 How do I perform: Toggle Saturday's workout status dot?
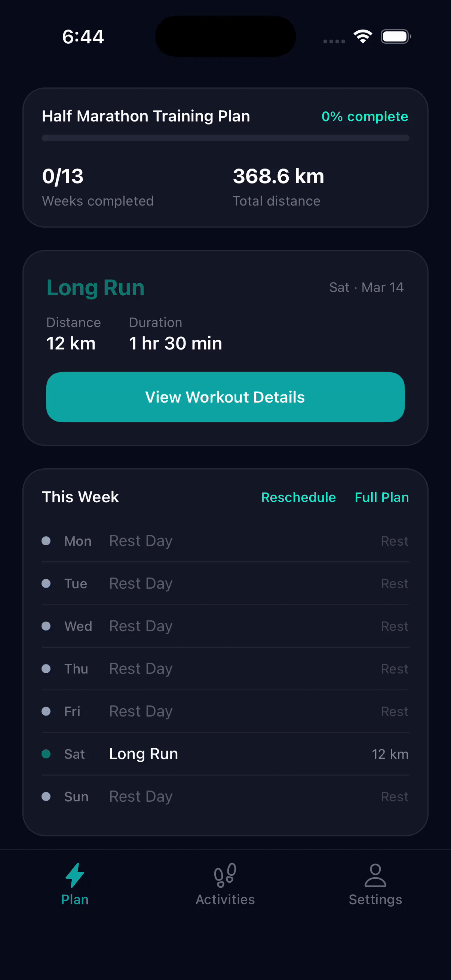coord(46,754)
